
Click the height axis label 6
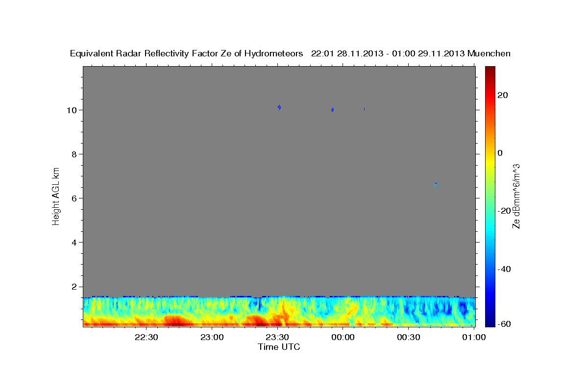[x=74, y=198]
